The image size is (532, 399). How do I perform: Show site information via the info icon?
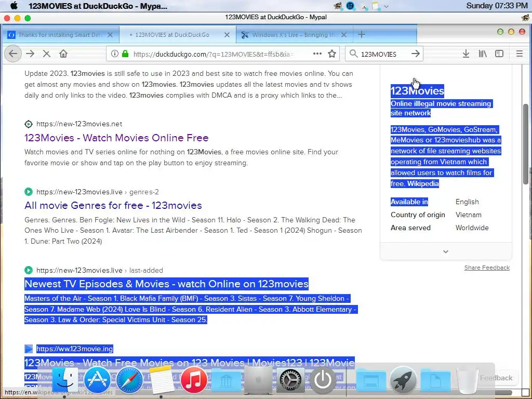pyautogui.click(x=115, y=54)
